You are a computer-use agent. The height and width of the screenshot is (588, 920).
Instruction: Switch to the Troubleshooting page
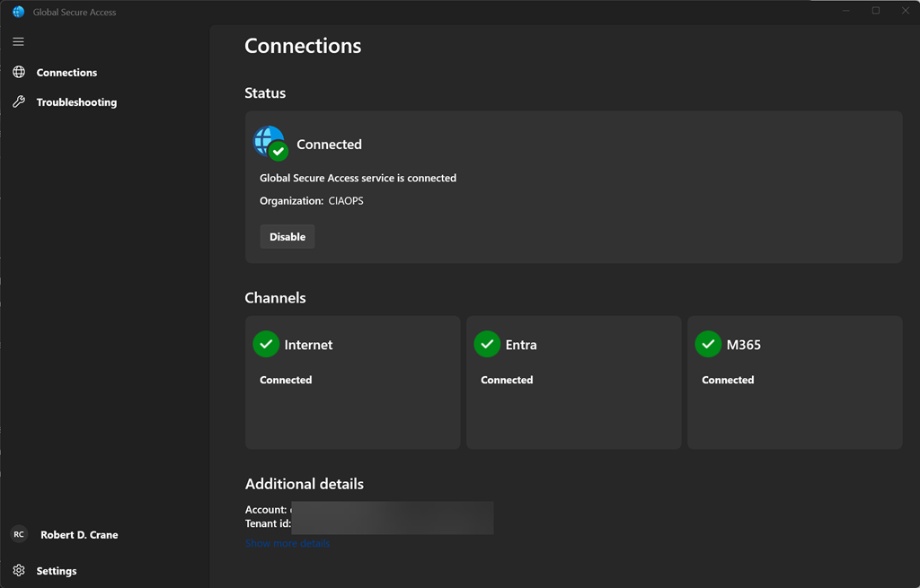point(76,102)
